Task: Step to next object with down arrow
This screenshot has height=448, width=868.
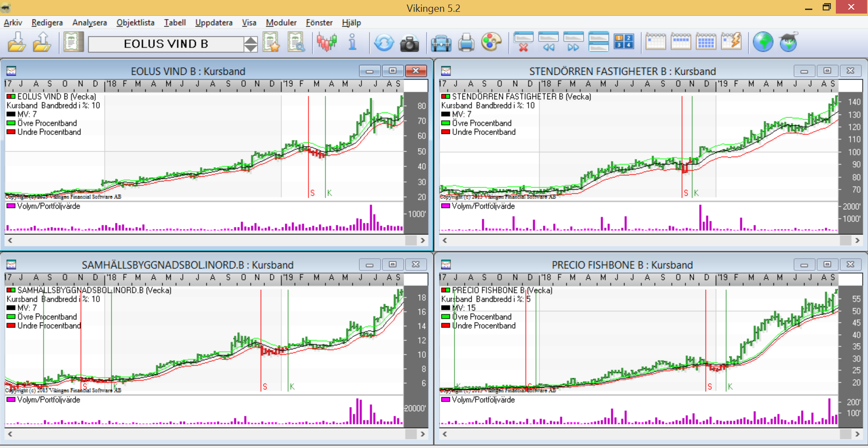Action: (250, 48)
